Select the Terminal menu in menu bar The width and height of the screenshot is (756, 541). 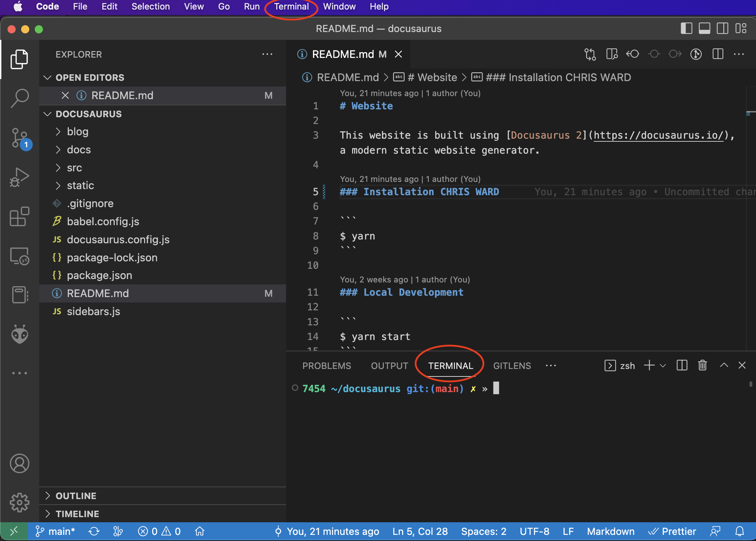pos(292,6)
